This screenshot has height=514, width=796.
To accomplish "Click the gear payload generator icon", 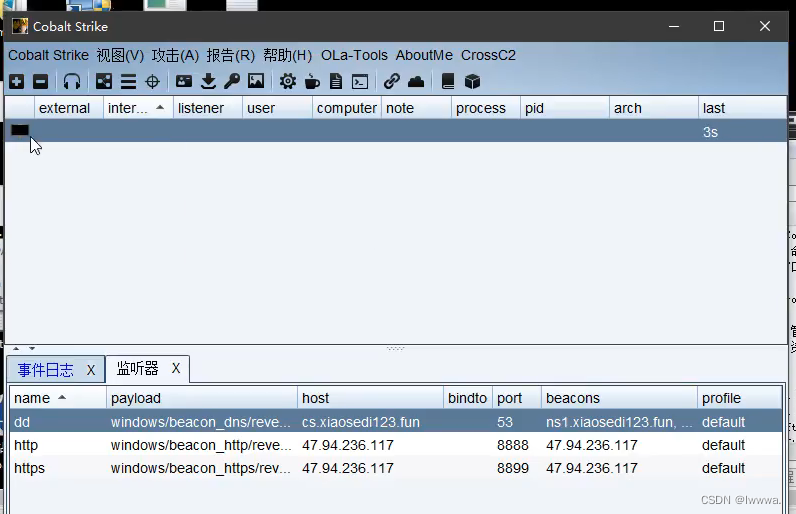I will click(287, 81).
